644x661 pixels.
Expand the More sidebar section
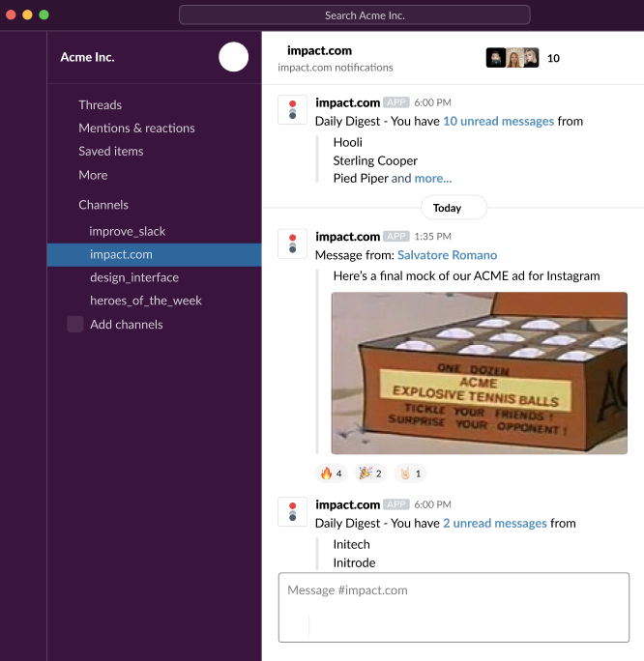pyautogui.click(x=93, y=175)
